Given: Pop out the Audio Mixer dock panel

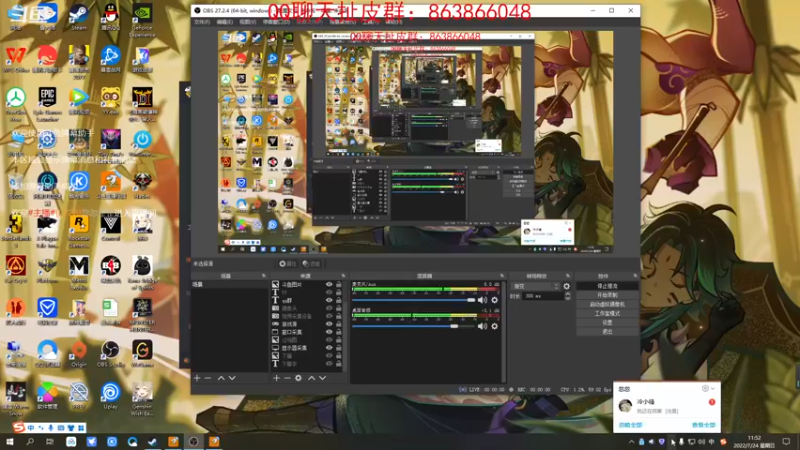Looking at the screenshot, I should pyautogui.click(x=502, y=276).
